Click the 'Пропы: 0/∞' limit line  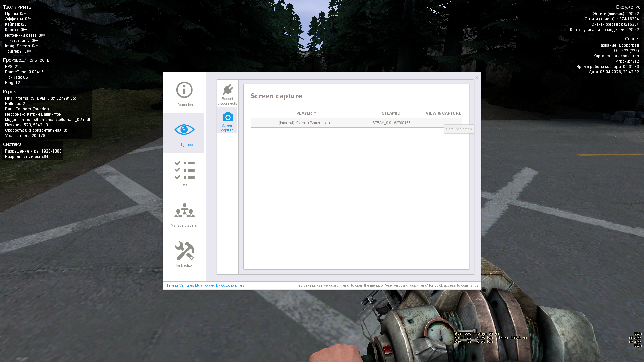click(x=16, y=14)
